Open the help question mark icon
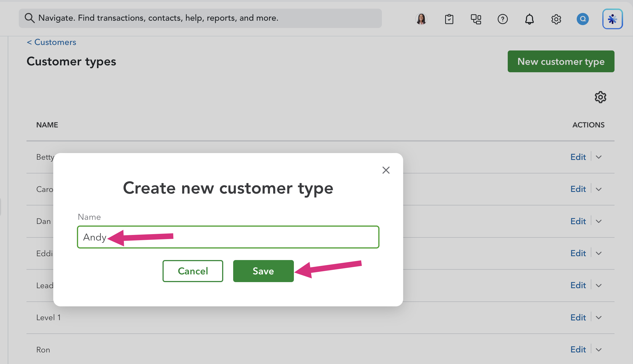 (503, 19)
